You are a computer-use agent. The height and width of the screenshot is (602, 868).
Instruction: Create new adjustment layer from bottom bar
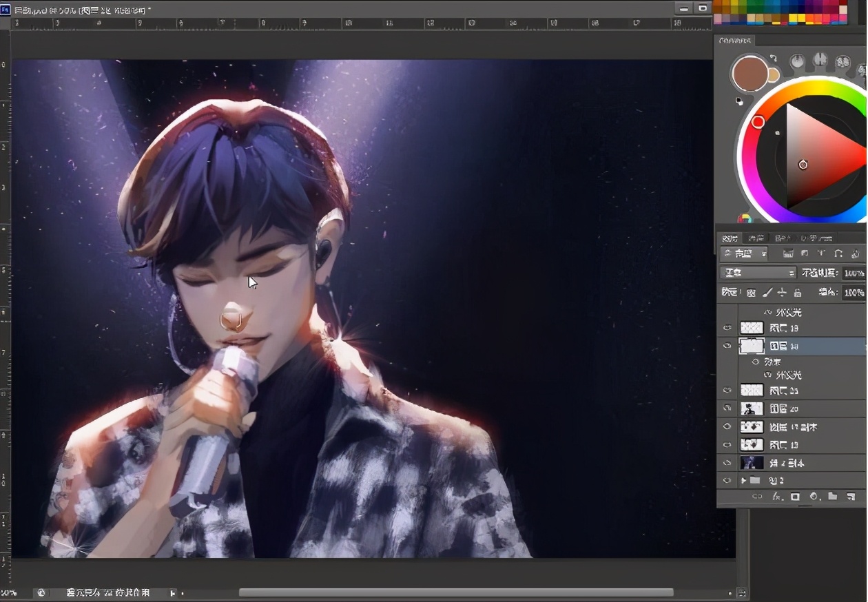tap(814, 497)
